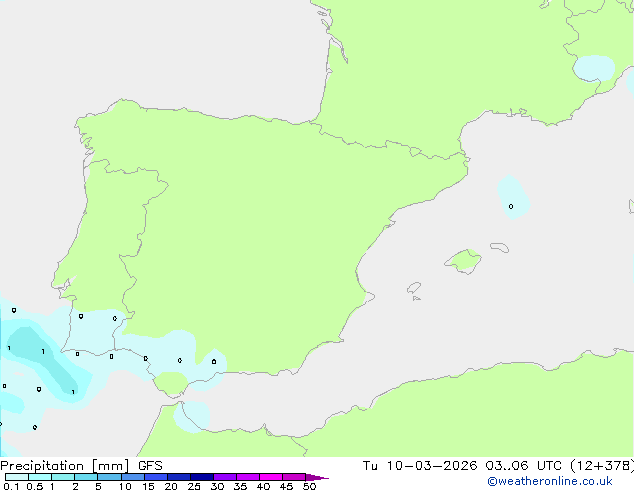Image resolution: width=634 pixels, height=490 pixels.
Task: Pick the 15–20 mm blue legend swatch
Action: click(x=156, y=477)
